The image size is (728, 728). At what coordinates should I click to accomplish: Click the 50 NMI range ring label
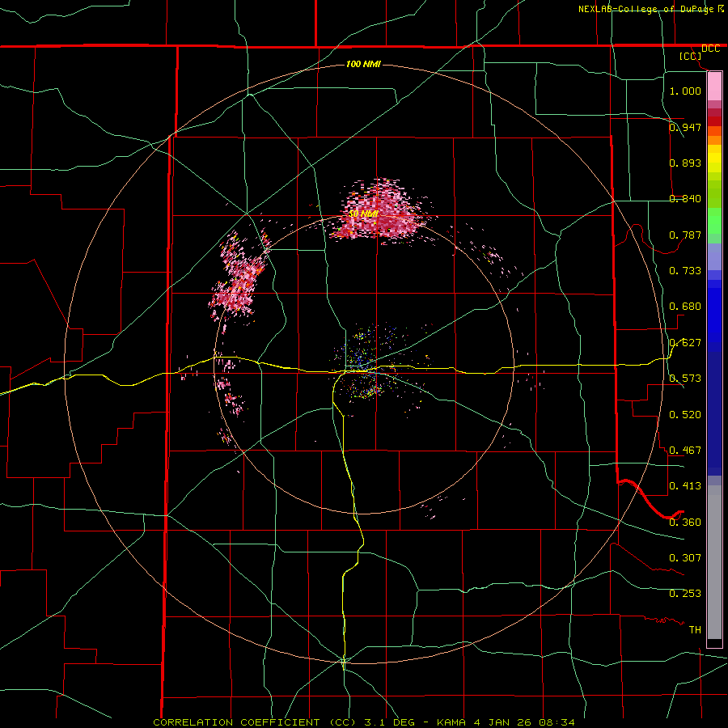tap(363, 214)
